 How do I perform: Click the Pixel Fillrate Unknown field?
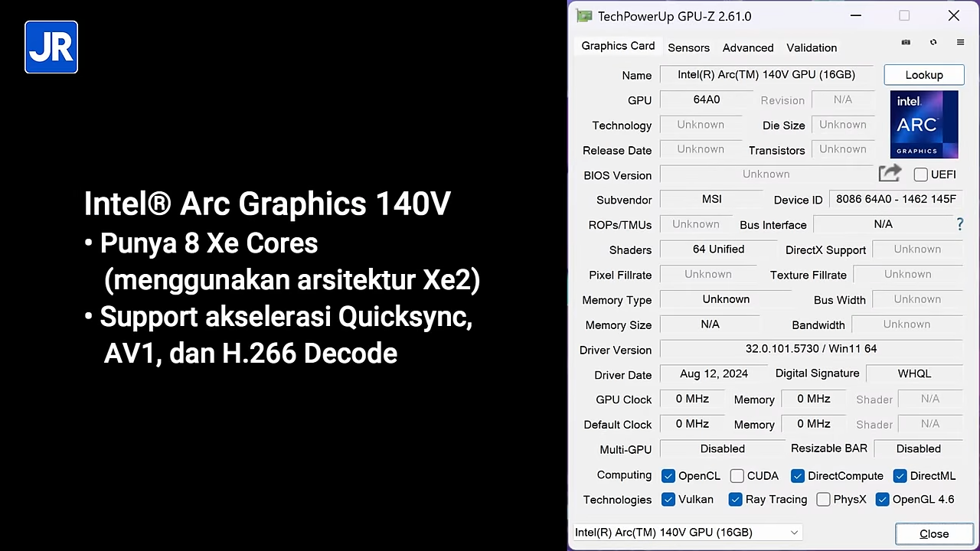coord(708,274)
